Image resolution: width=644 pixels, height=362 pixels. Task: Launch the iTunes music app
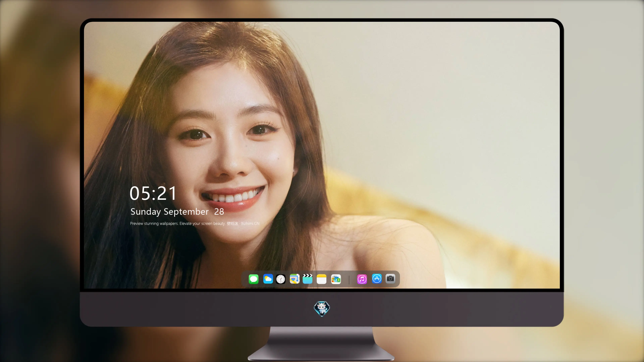pyautogui.click(x=362, y=279)
